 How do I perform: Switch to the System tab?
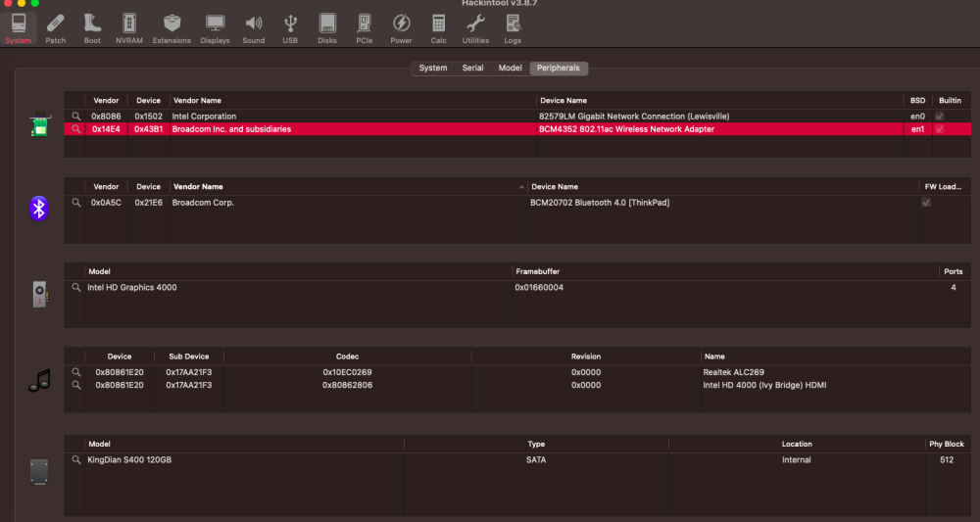pos(433,68)
